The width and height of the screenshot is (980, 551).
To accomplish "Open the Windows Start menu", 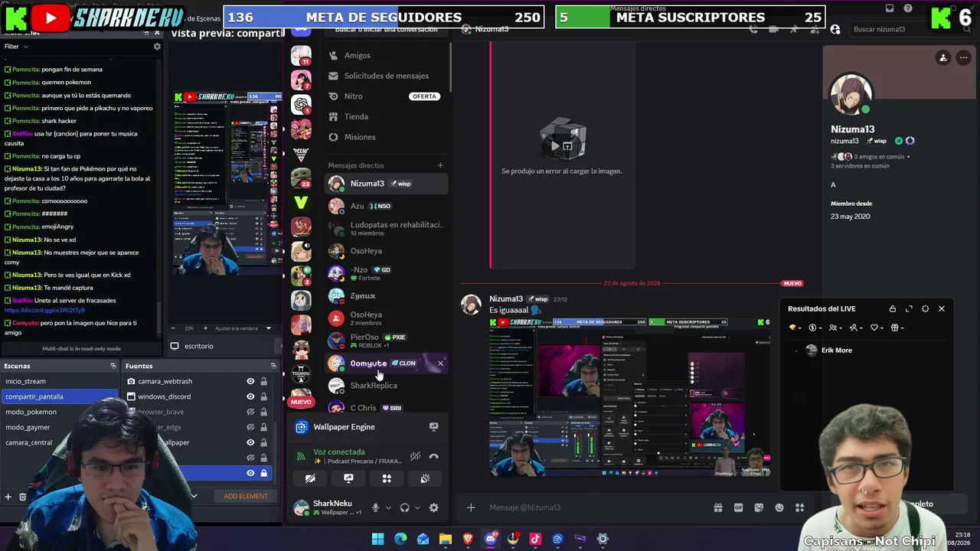I will coord(378,539).
